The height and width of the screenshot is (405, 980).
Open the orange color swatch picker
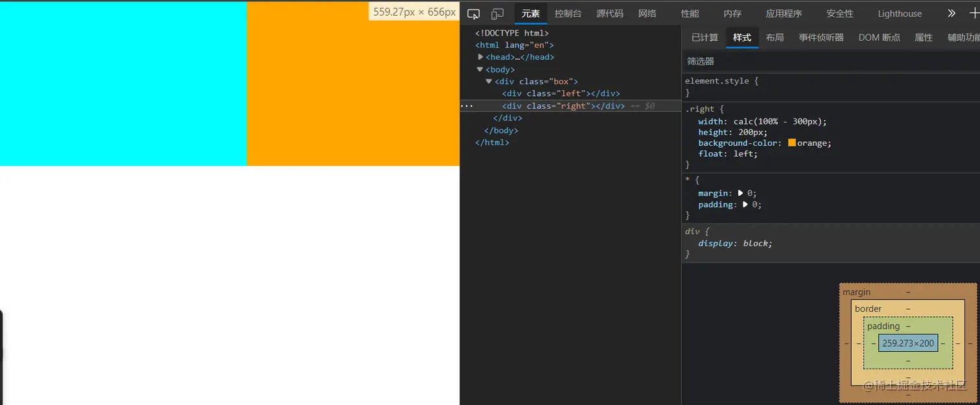point(791,143)
